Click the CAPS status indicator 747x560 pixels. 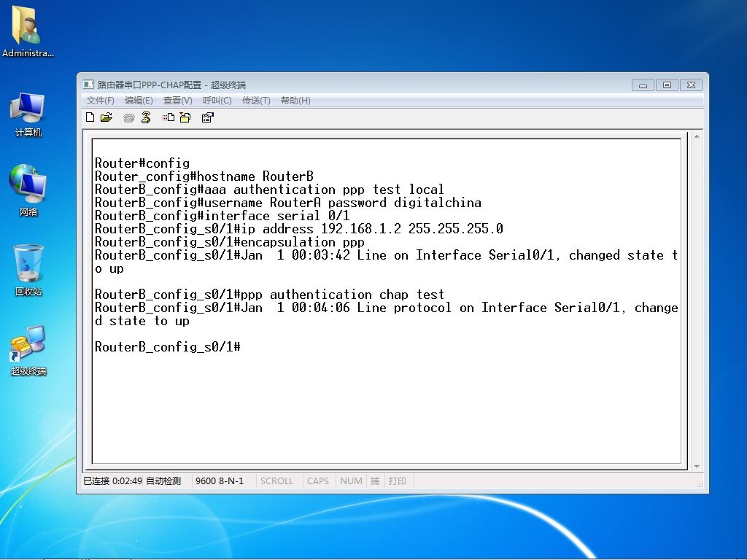[x=318, y=481]
